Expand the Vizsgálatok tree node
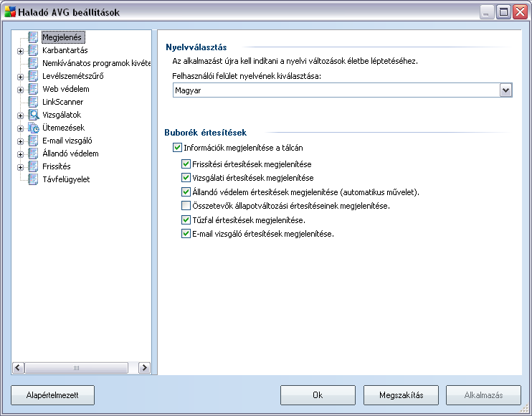532x416 pixels. click(20, 115)
